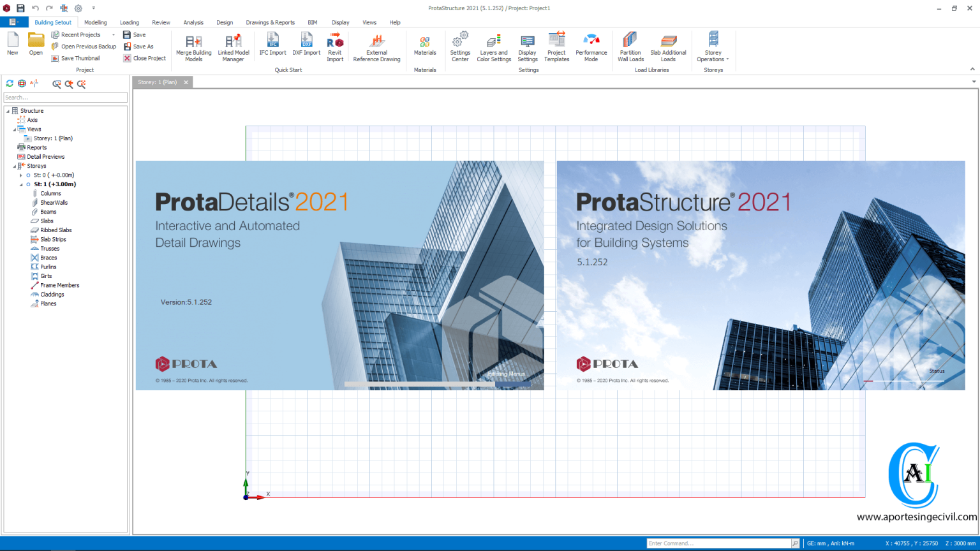This screenshot has width=980, height=551.
Task: Open the Linked Model Manager
Action: 234,46
